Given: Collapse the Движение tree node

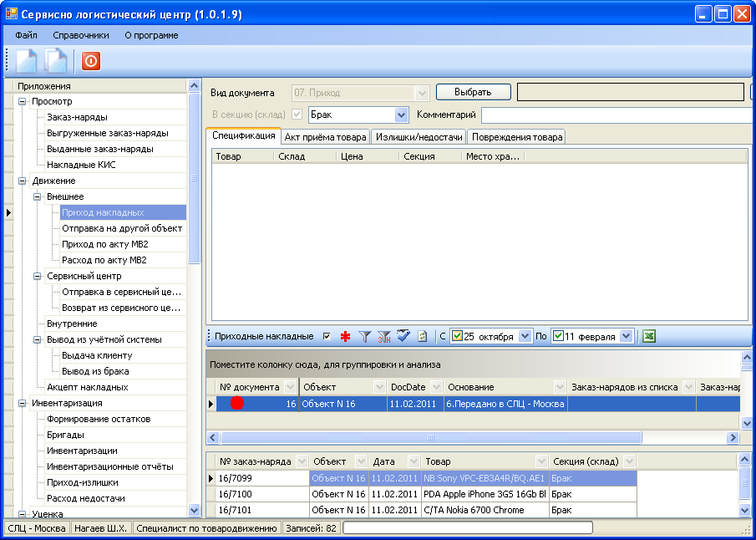Looking at the screenshot, I should 23,181.
